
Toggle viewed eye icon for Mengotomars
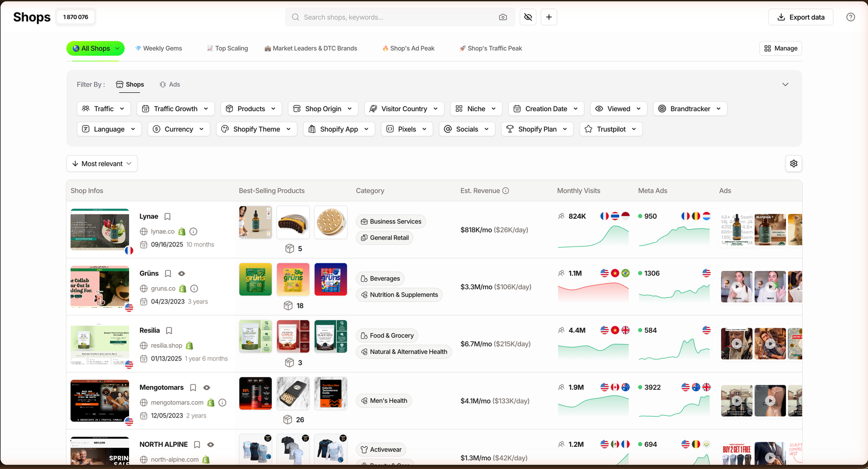(x=207, y=388)
